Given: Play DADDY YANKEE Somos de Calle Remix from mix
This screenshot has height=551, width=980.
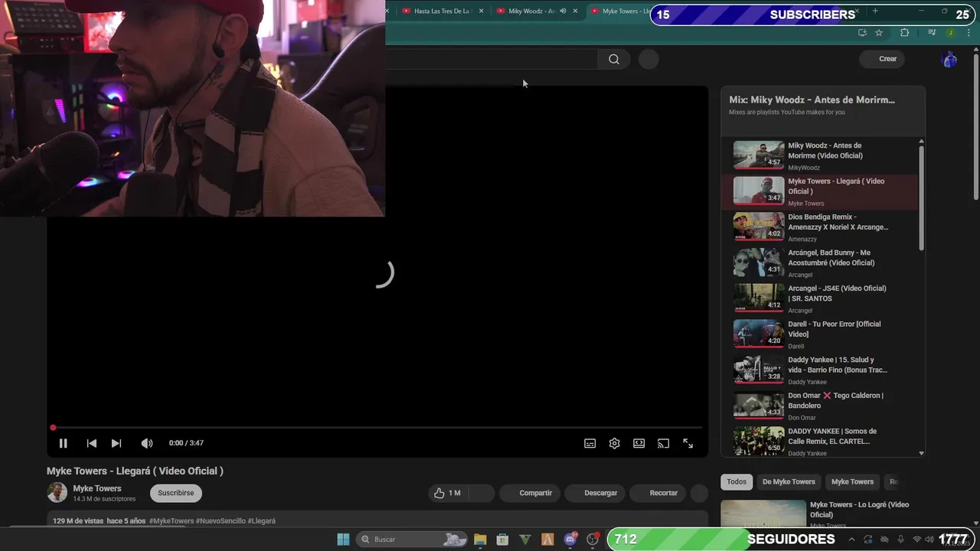Looking at the screenshot, I should [819, 442].
